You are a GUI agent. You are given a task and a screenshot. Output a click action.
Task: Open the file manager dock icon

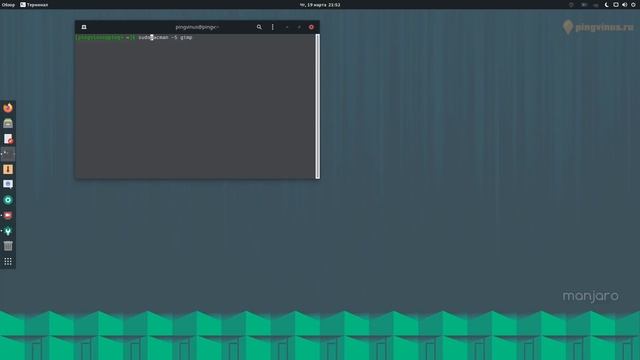tap(8, 123)
